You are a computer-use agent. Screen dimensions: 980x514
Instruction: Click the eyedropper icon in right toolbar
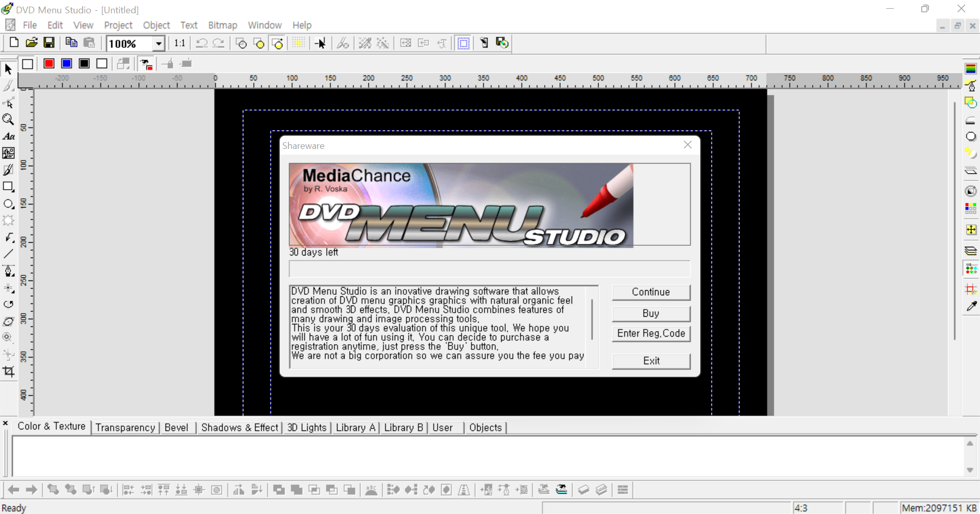pyautogui.click(x=971, y=306)
